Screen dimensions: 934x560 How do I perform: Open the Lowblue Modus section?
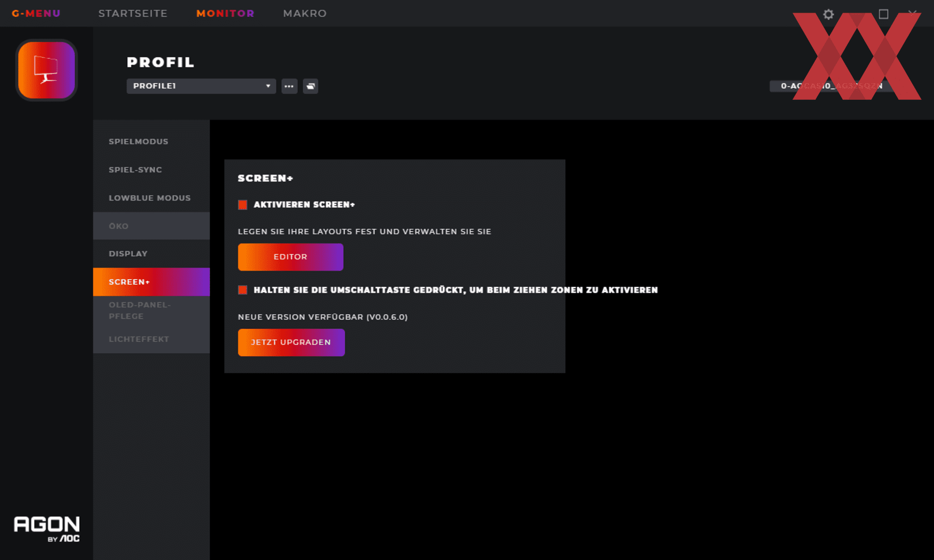point(149,198)
